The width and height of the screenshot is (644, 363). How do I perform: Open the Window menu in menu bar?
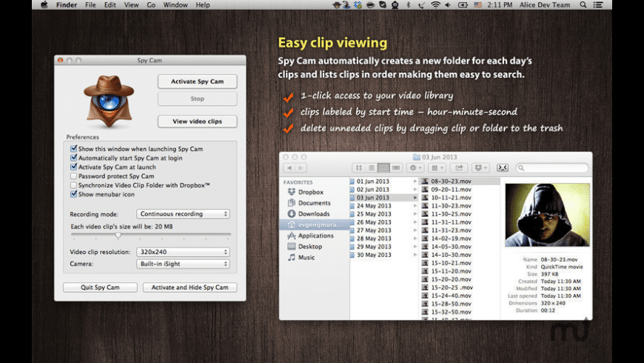pos(175,5)
